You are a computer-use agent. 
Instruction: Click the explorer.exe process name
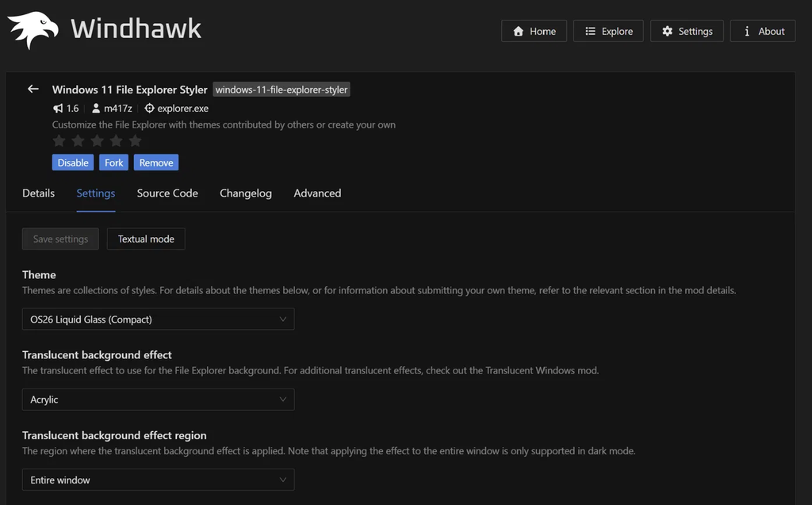pos(183,109)
